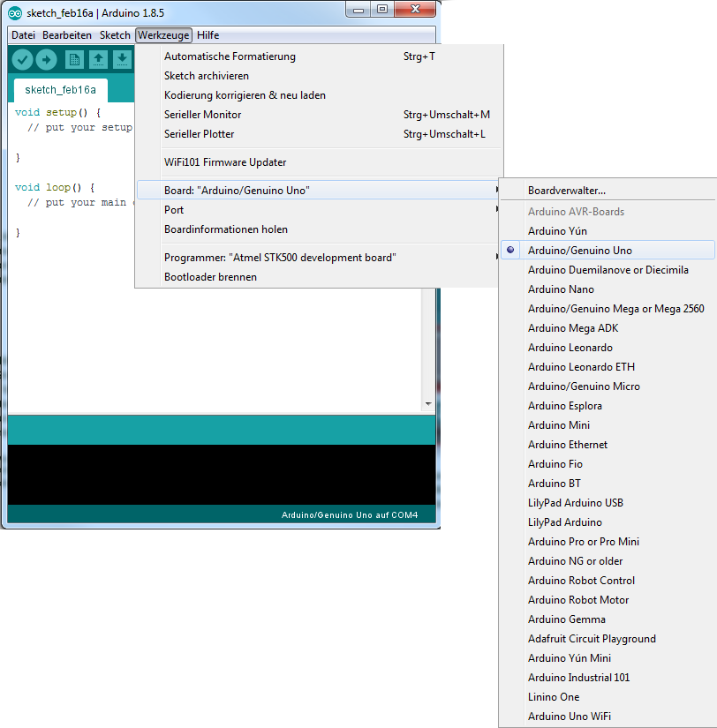Click the Arduino logo in title bar

[x=15, y=11]
